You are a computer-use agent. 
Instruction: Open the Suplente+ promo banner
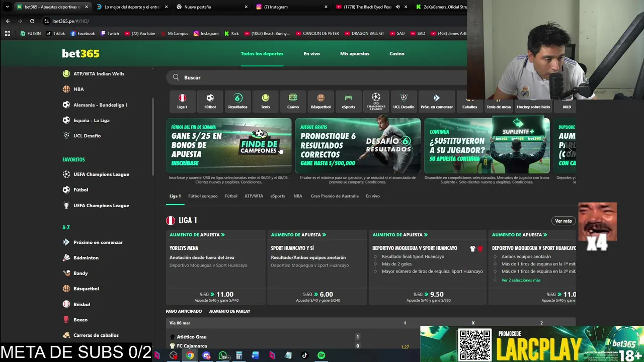point(487,145)
